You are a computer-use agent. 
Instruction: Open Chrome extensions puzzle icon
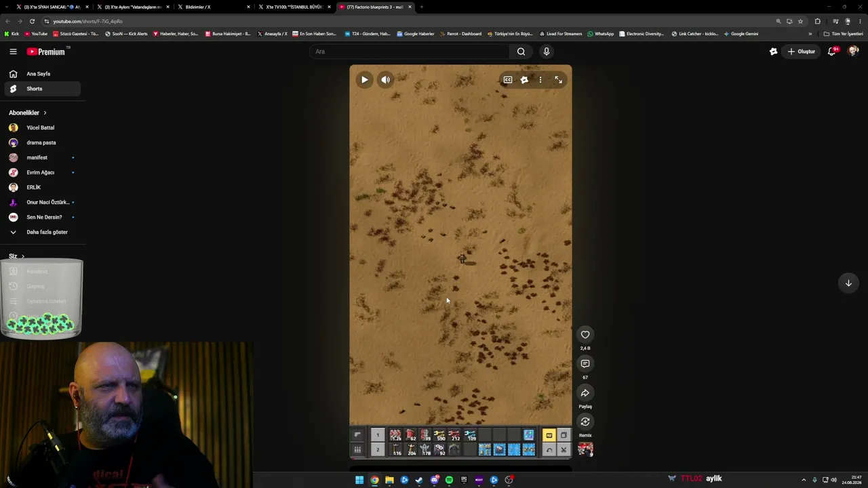click(x=817, y=21)
